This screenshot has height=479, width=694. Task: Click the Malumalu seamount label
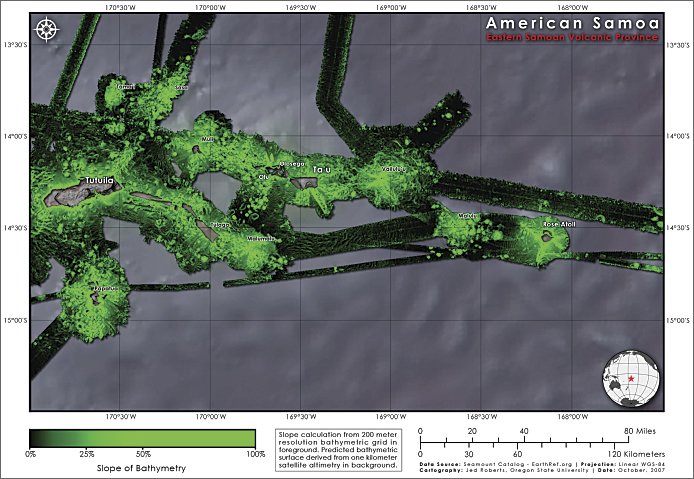coord(261,239)
